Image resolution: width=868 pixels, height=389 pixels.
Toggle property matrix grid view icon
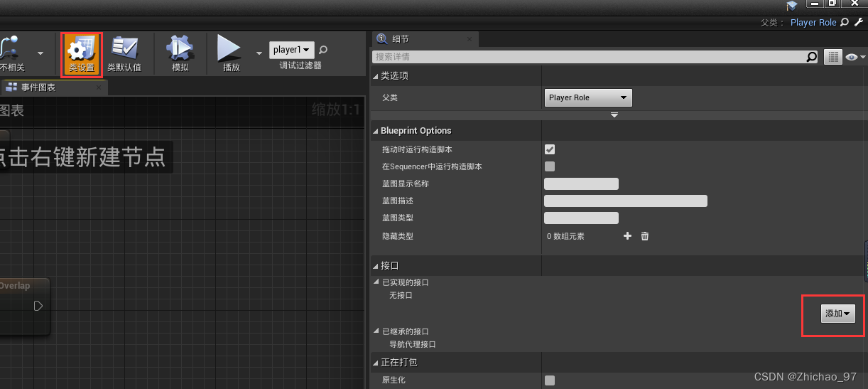832,57
